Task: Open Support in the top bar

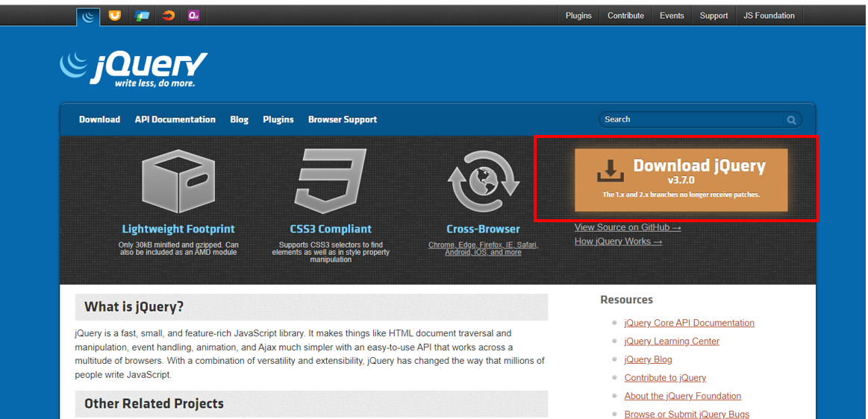Action: tap(714, 16)
